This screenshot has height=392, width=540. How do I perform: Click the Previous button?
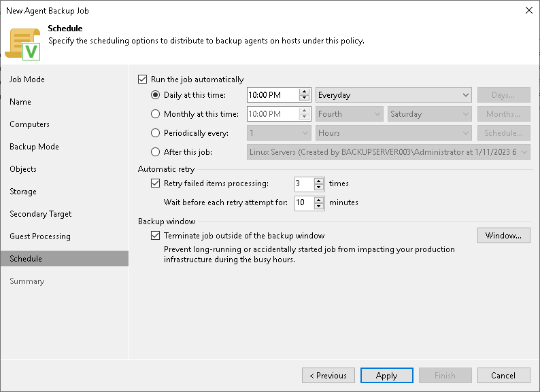pos(328,375)
